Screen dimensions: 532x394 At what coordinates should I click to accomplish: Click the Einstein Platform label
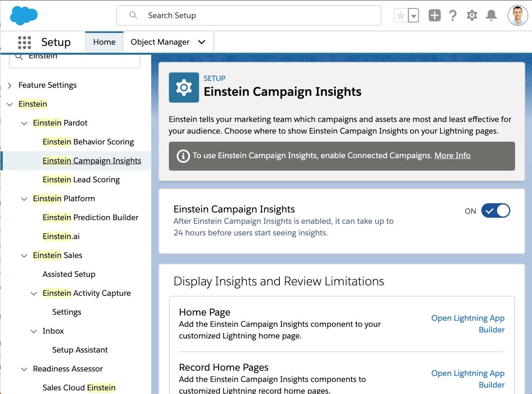click(64, 198)
